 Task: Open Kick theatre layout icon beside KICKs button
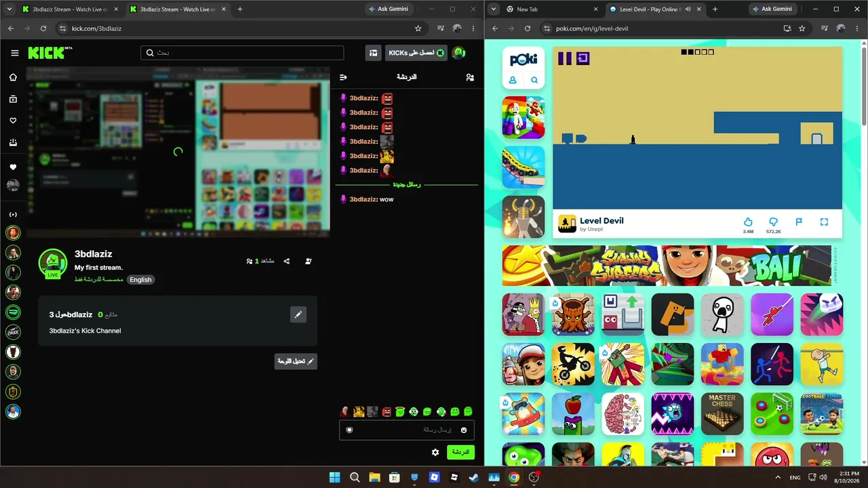tap(373, 53)
